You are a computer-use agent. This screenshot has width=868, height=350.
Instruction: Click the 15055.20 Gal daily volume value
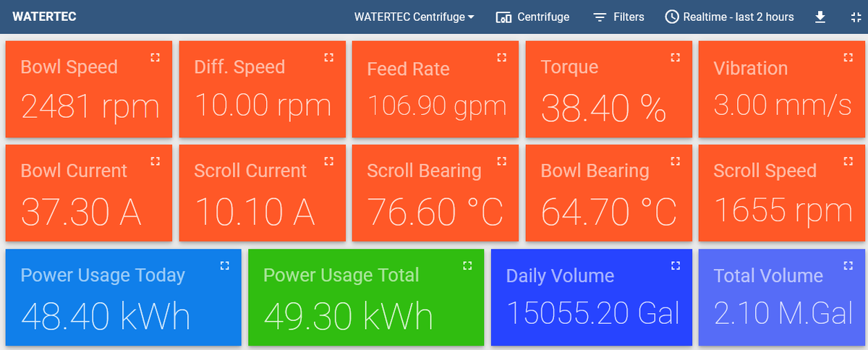coord(593,313)
